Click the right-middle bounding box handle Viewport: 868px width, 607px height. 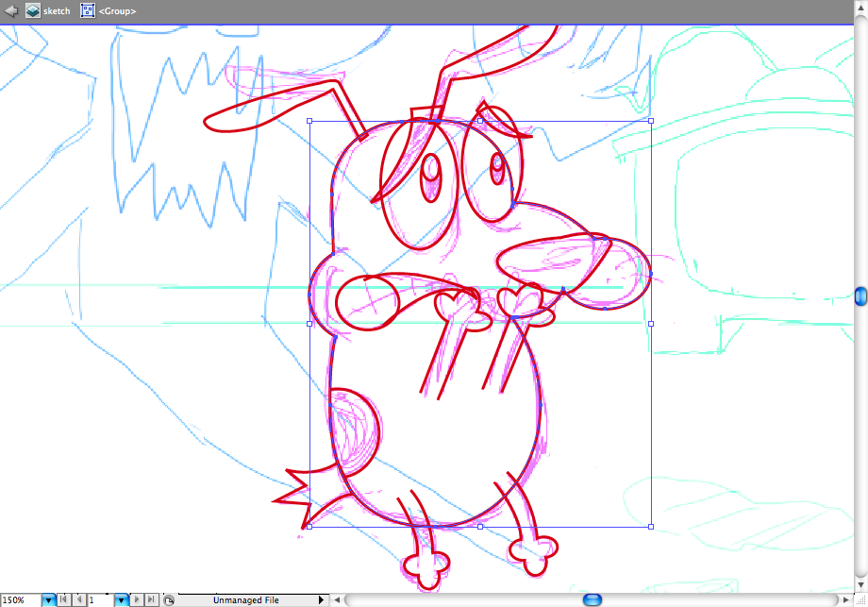click(x=651, y=324)
